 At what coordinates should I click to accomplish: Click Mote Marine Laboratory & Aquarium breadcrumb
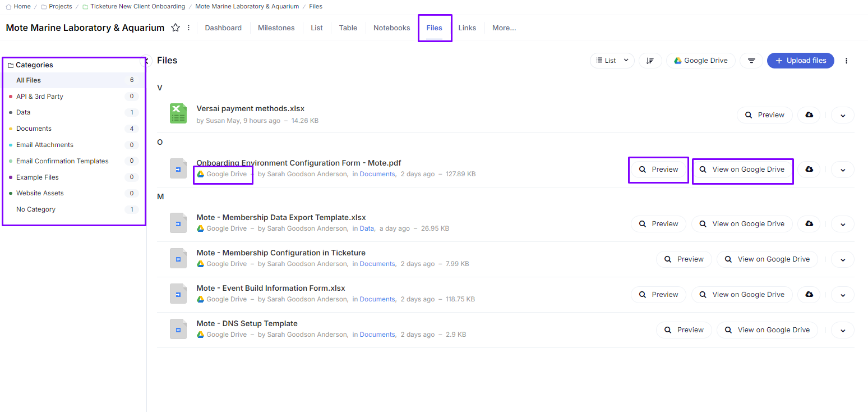tap(247, 7)
